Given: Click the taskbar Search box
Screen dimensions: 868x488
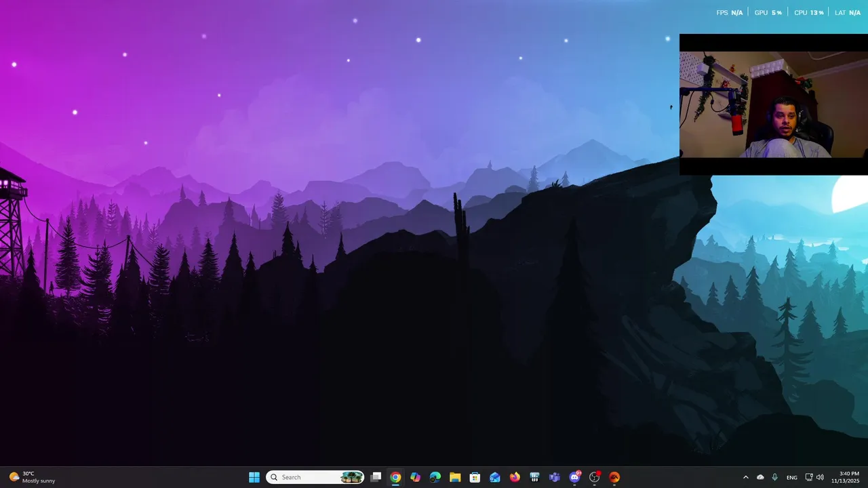Looking at the screenshot, I should coord(315,477).
